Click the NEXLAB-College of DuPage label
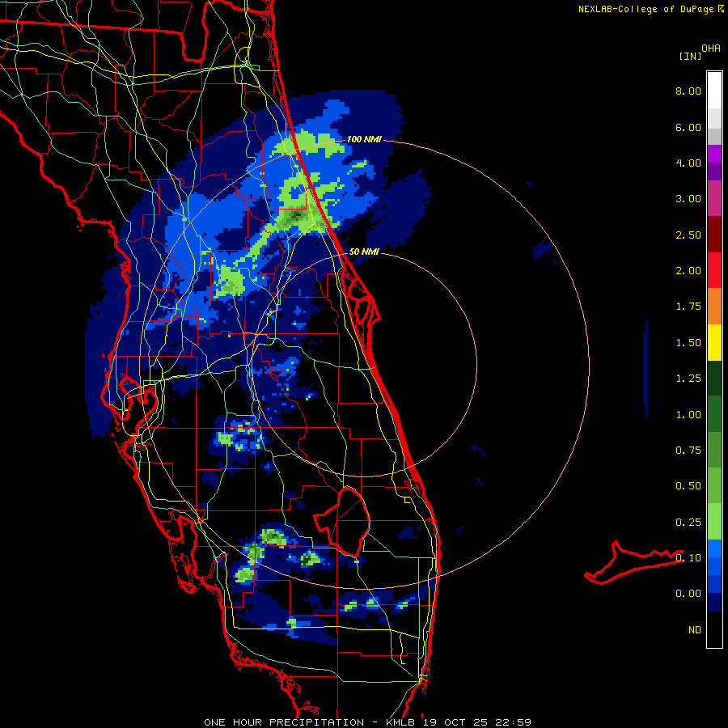 pos(645,9)
